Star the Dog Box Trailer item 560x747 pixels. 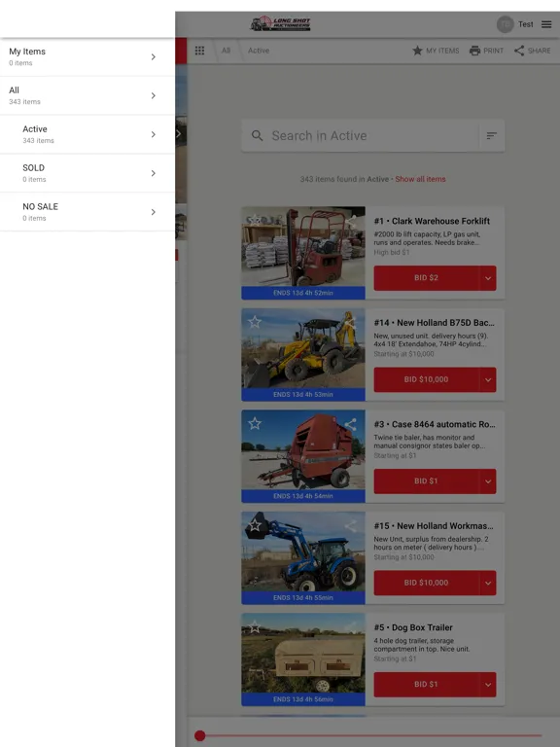pyautogui.click(x=255, y=627)
